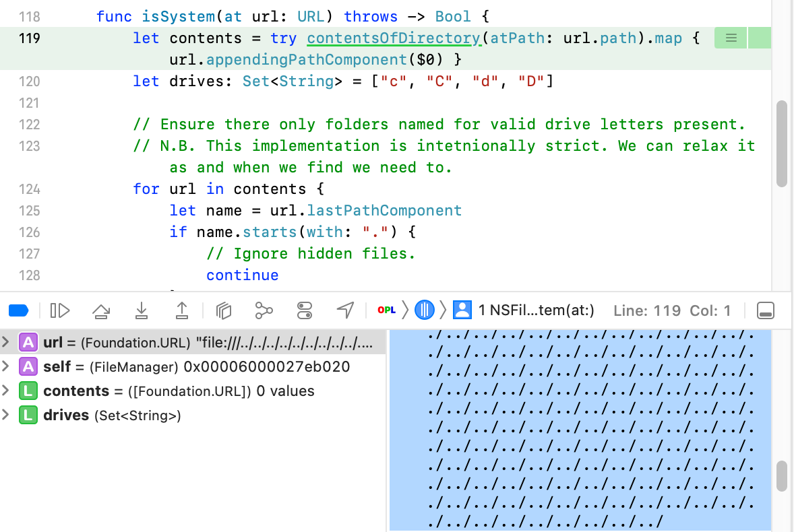Open the Environment Overrides icon
794x532 pixels.
(x=305, y=310)
